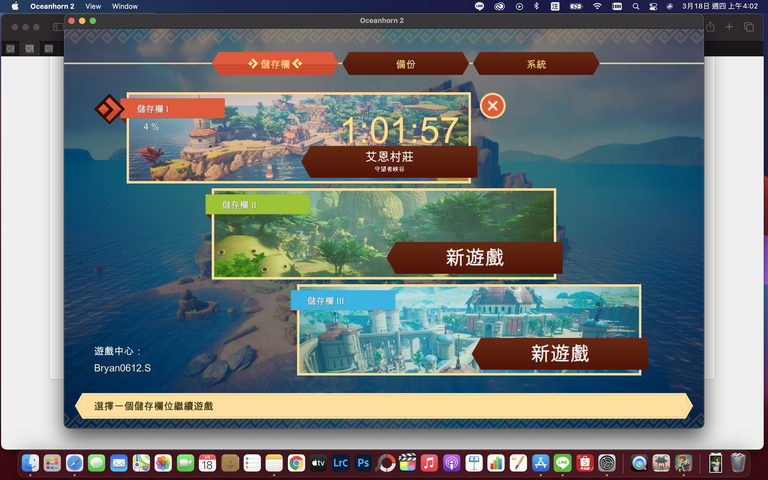
Task: Activate Siri from the menu bar
Action: pyautogui.click(x=670, y=6)
